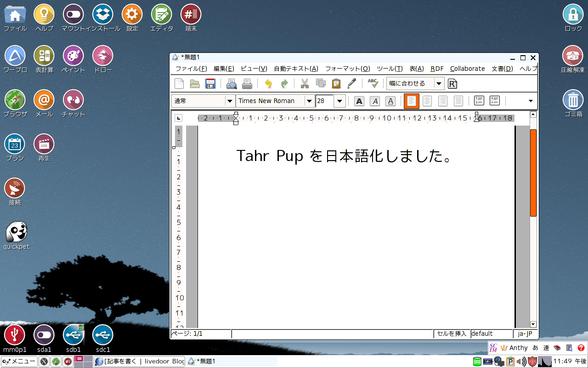
Task: Open the 表(A) menu
Action: click(417, 69)
